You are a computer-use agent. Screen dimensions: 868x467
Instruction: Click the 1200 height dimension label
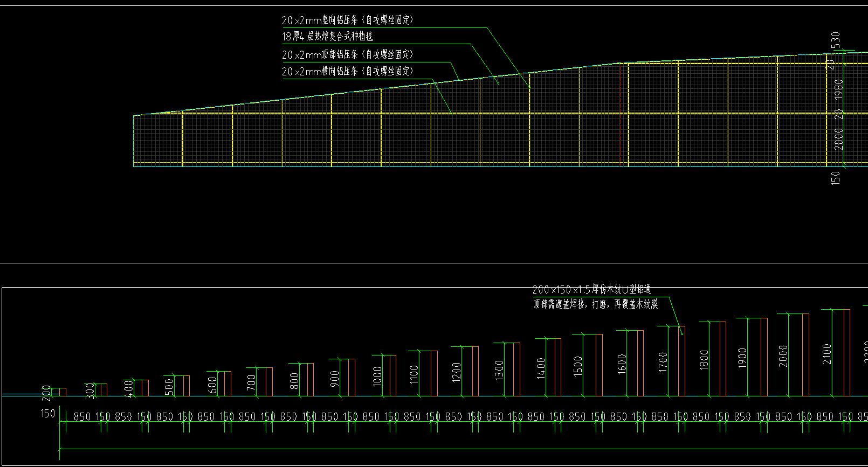coord(457,372)
